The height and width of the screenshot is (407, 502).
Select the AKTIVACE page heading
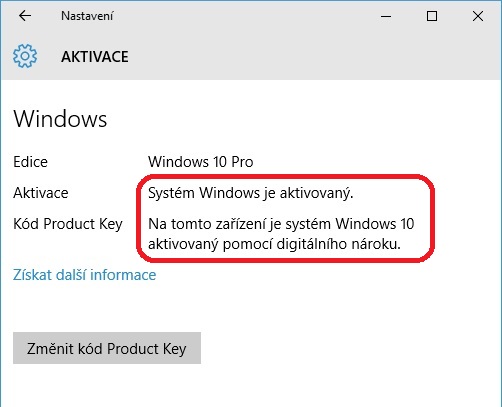[95, 57]
